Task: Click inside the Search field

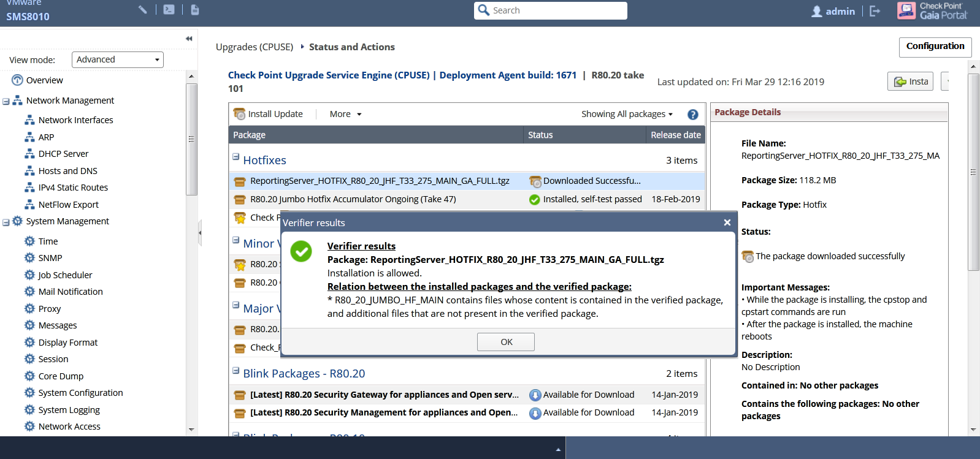Action: 551,10
